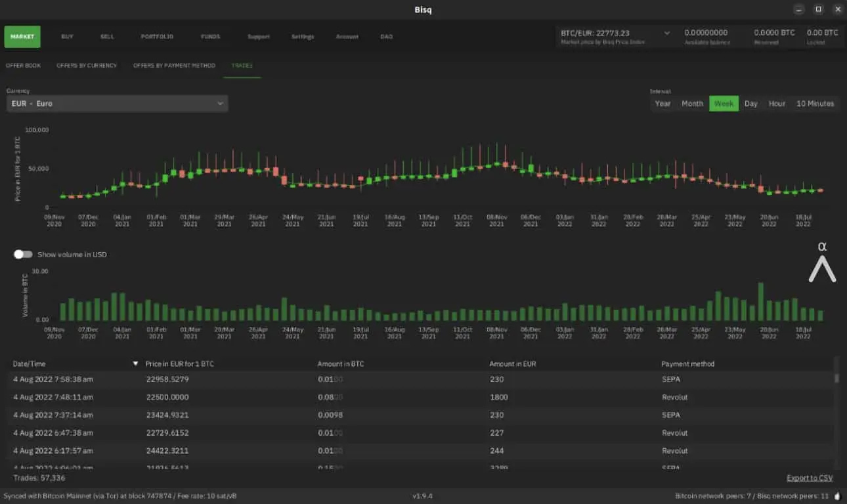Set interval to Hour

pos(777,104)
